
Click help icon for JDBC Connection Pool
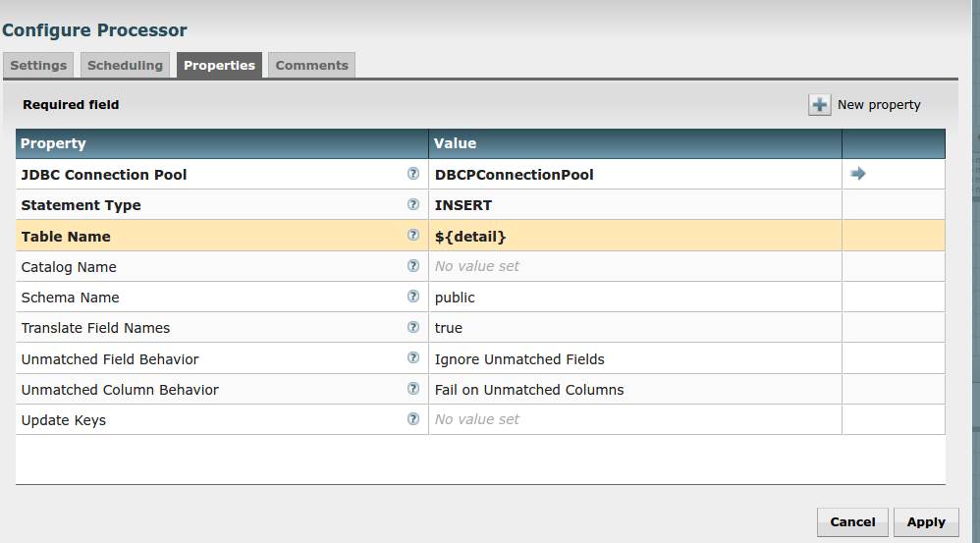[x=413, y=174]
